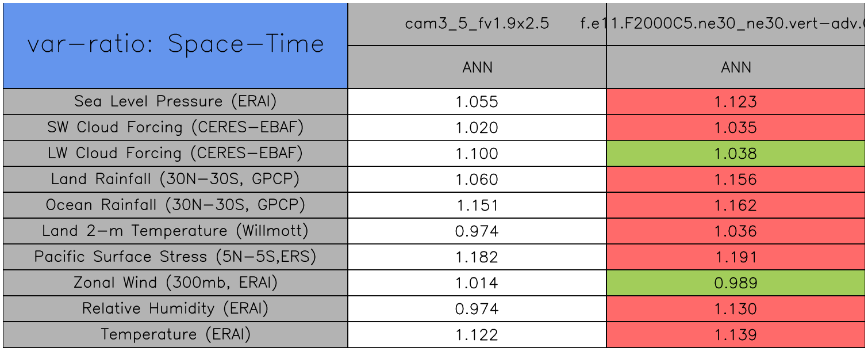Screen dimensions: 868x351
Task: Select the Sea Level Pressure (ERAI) row label
Action: [x=175, y=102]
